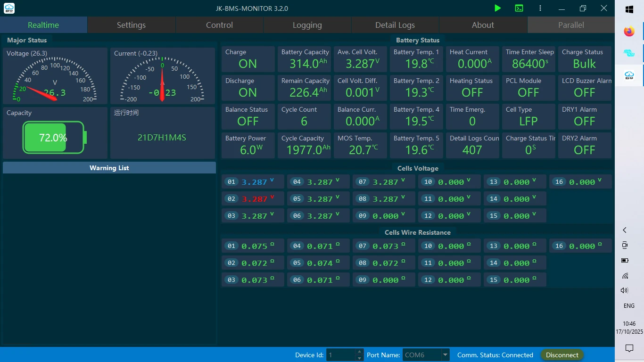
Task: Click Cell Type LFP tile
Action: tap(528, 116)
